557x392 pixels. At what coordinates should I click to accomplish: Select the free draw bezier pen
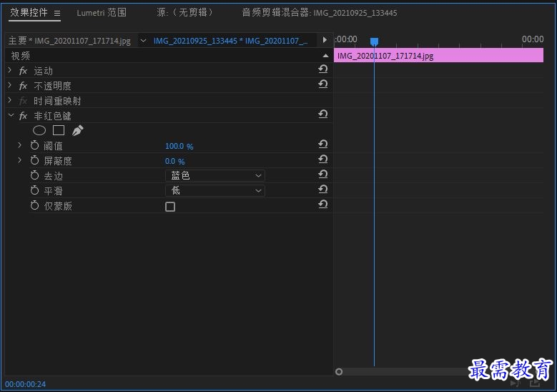coord(78,130)
